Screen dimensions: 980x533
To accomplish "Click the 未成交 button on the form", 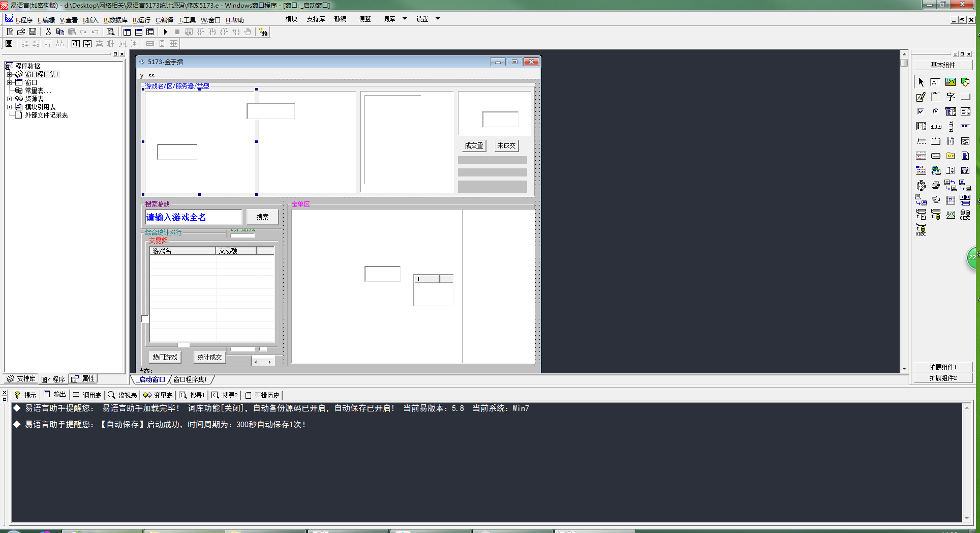I will (x=506, y=145).
